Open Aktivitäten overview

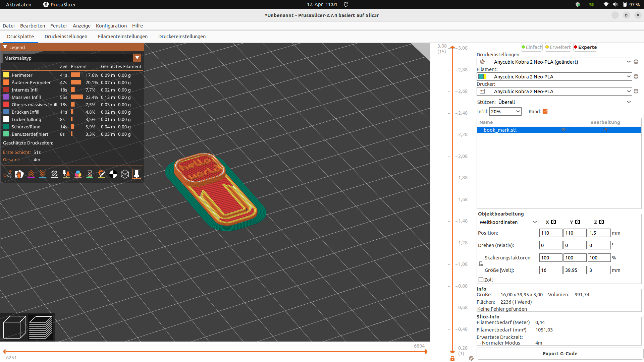click(x=18, y=4)
